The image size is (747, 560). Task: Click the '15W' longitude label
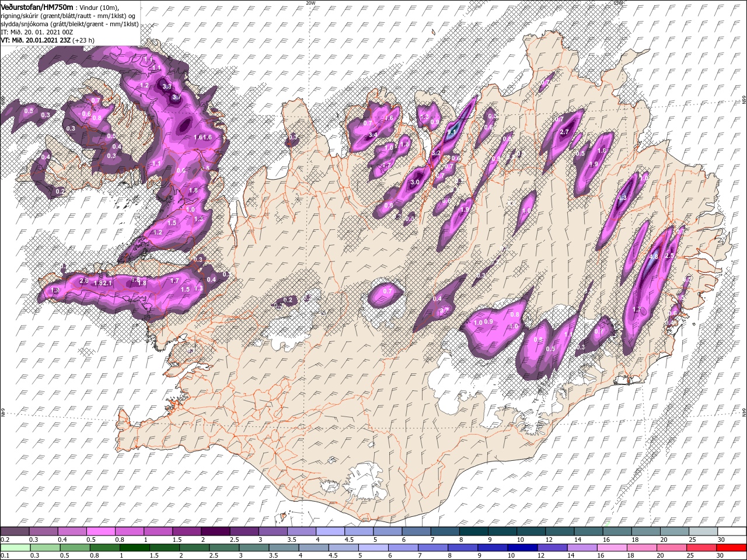pyautogui.click(x=619, y=3)
